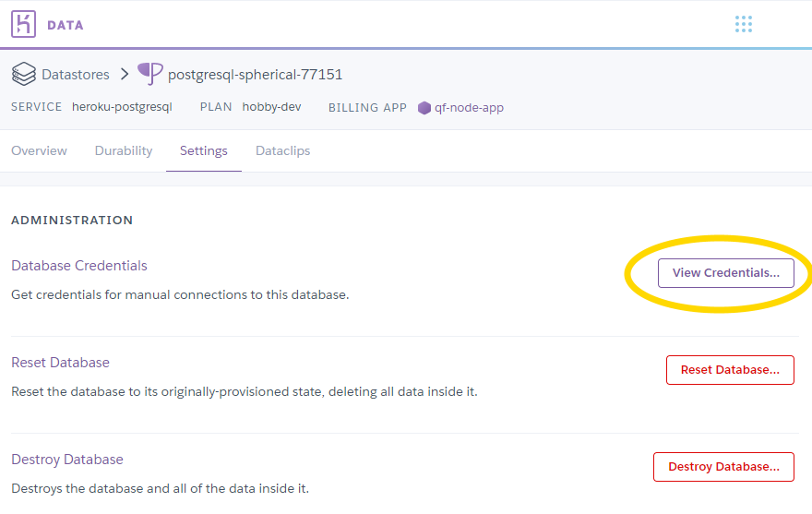This screenshot has width=812, height=514.
Task: Click the purple hexagon billing app icon
Action: (424, 107)
